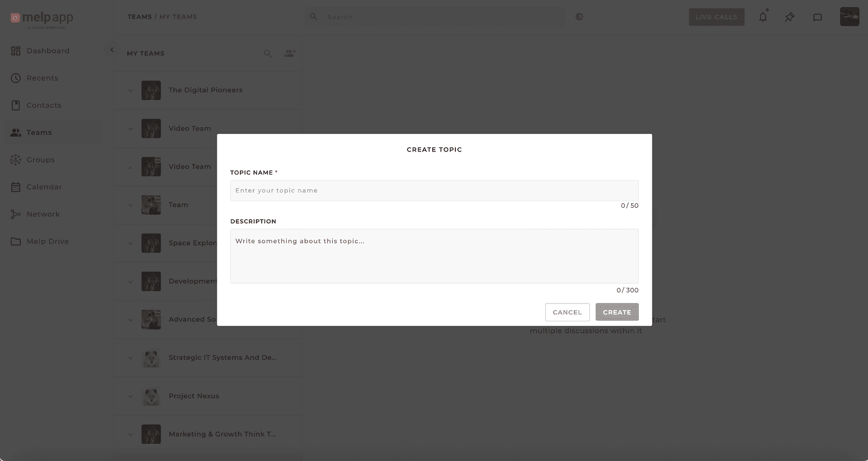Image resolution: width=868 pixels, height=461 pixels.
Task: Open Live Calls from the top bar
Action: pyautogui.click(x=716, y=17)
